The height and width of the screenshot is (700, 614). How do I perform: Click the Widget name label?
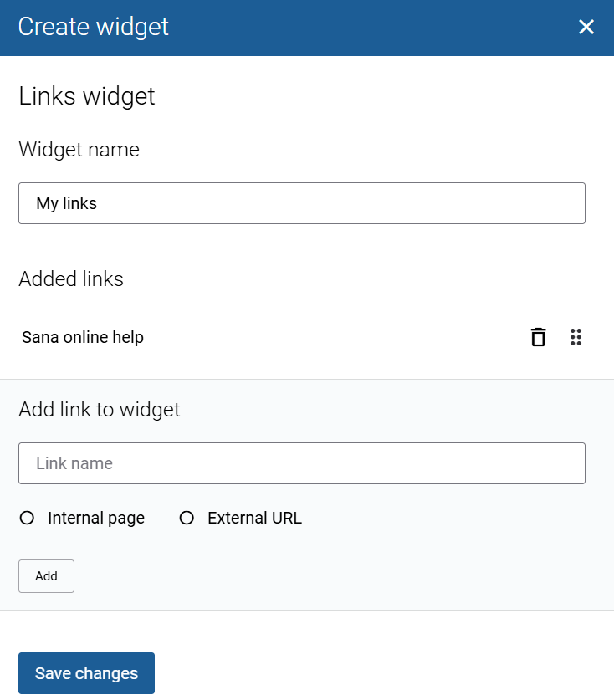79,150
